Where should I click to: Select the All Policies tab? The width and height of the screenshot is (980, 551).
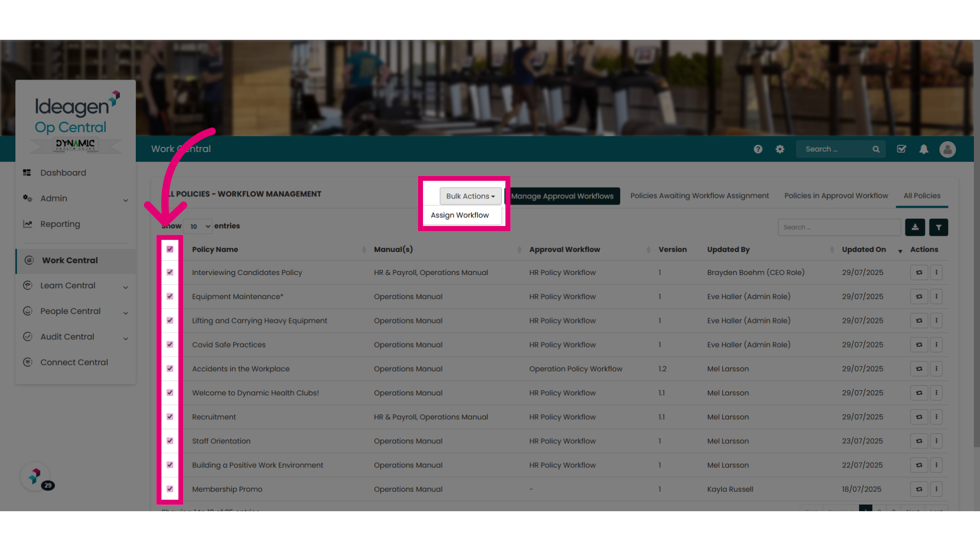[922, 196]
